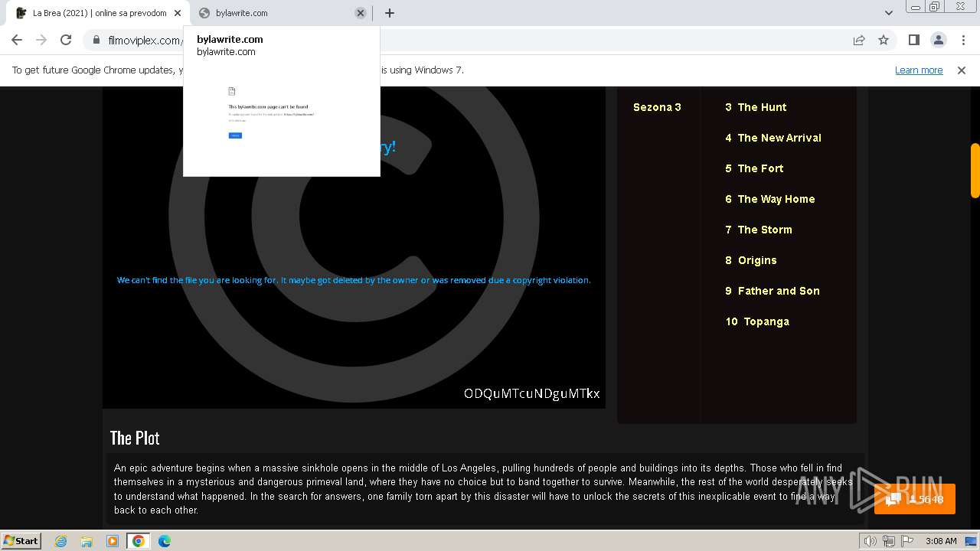Reload the current page
This screenshot has height=551, width=980.
tap(66, 40)
